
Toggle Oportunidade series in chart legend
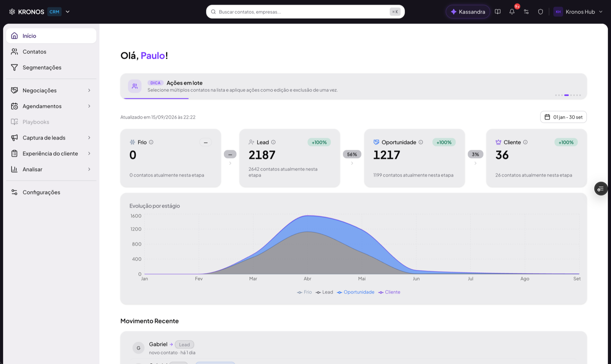356,292
